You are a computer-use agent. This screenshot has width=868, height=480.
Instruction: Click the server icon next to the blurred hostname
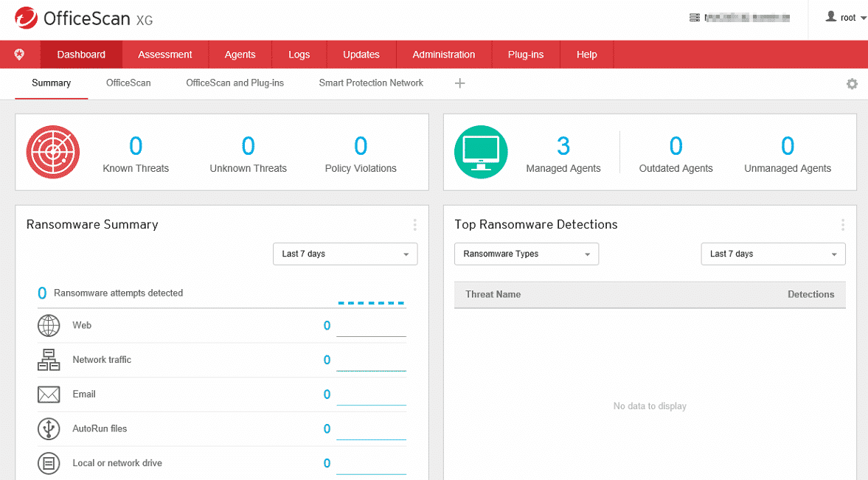694,18
